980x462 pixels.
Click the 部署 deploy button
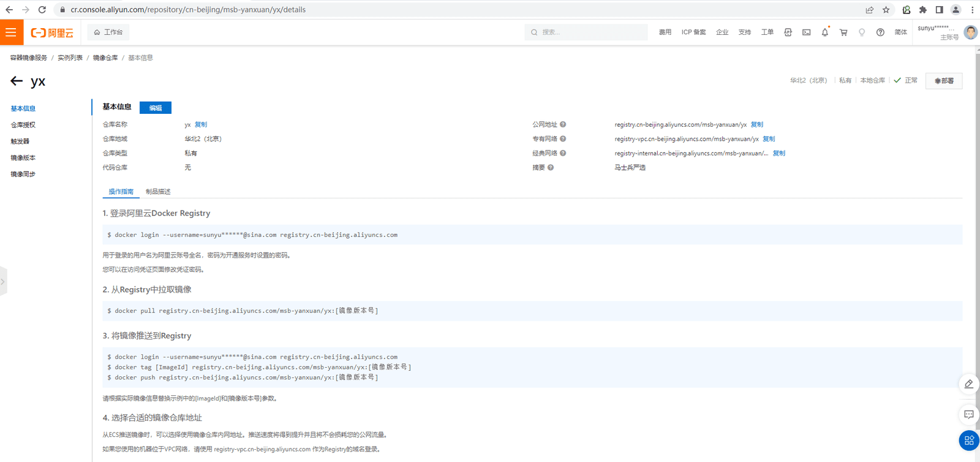944,81
